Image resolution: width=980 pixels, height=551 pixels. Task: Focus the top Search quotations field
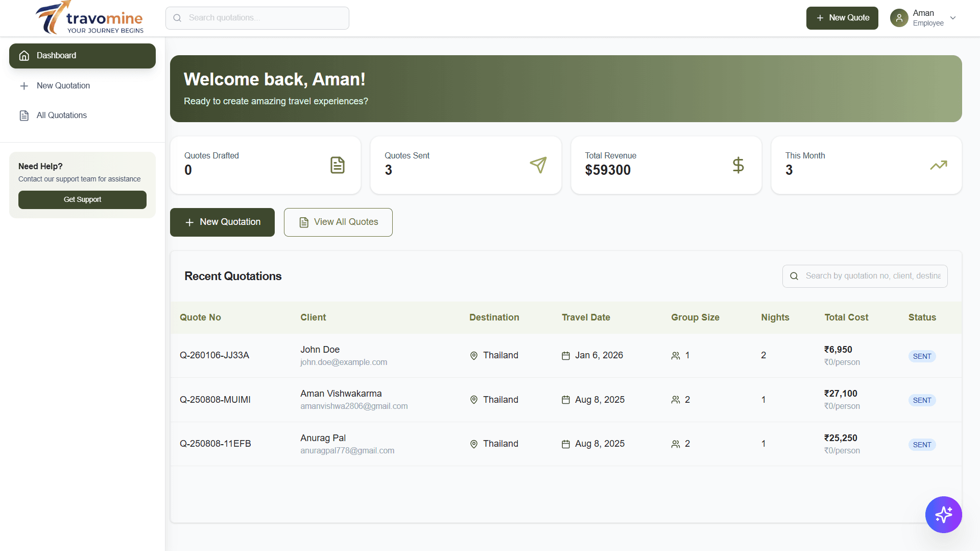coord(257,18)
